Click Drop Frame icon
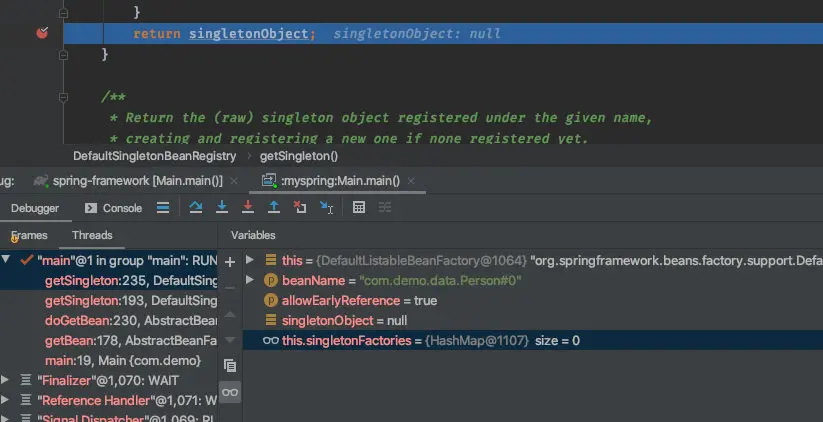 tap(300, 207)
